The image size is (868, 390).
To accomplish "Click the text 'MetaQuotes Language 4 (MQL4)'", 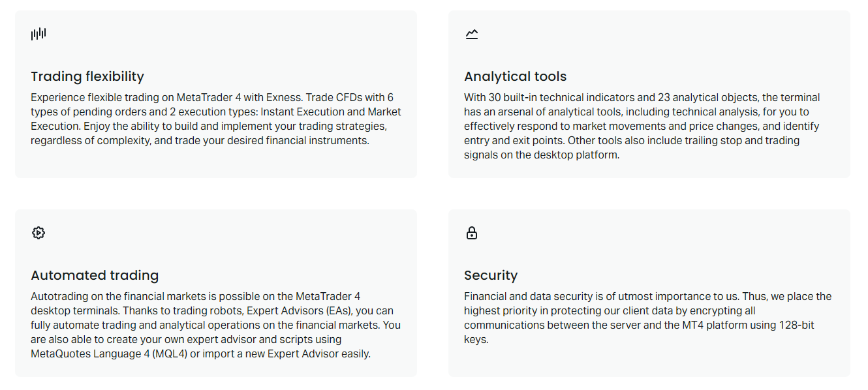I will pos(108,353).
